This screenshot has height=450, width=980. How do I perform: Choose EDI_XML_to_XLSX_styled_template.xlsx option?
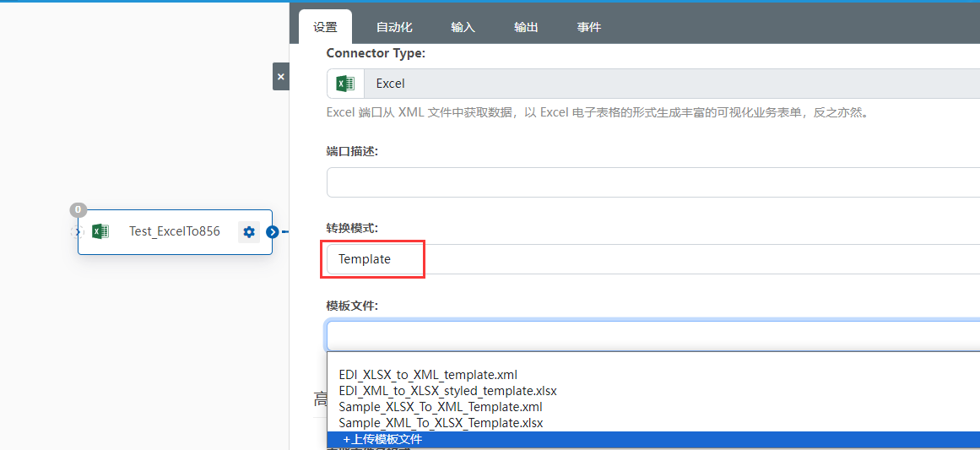[x=447, y=391]
